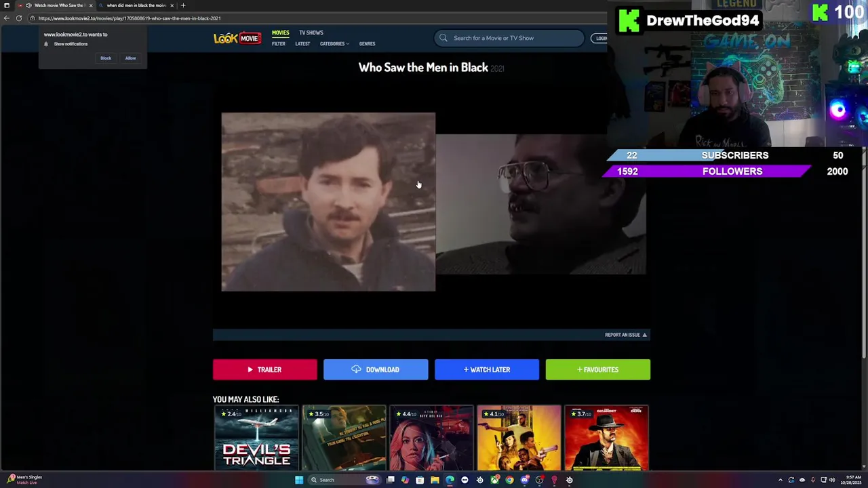Play the Trailer

[265, 369]
